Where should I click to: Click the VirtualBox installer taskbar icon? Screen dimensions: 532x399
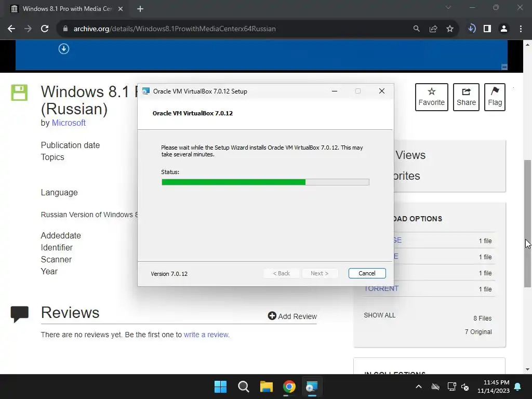pyautogui.click(x=312, y=387)
